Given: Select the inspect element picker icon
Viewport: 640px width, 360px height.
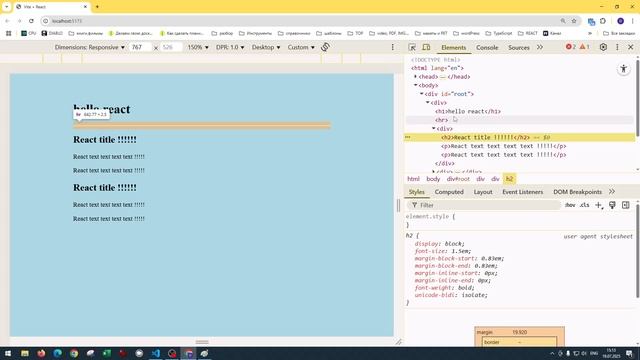Looking at the screenshot, I should (x=412, y=47).
